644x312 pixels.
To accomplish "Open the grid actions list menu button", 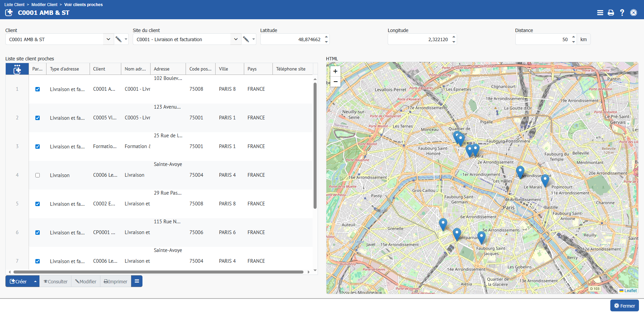I will [137, 281].
